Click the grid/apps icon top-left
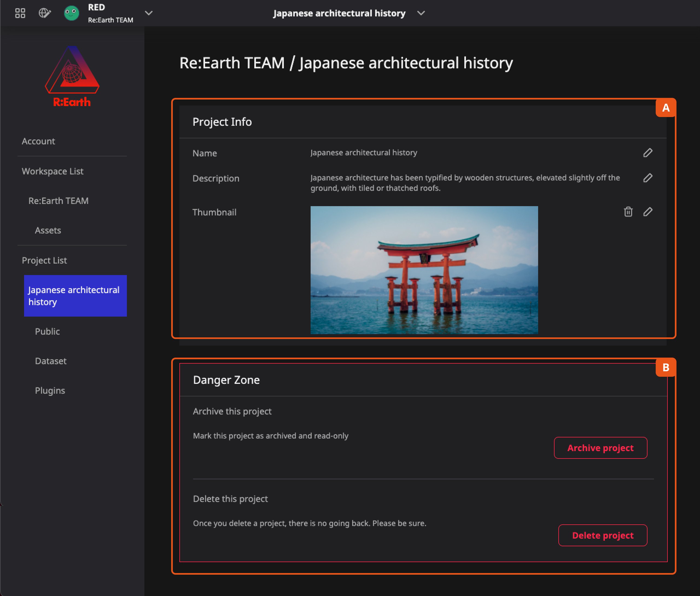 click(x=20, y=12)
